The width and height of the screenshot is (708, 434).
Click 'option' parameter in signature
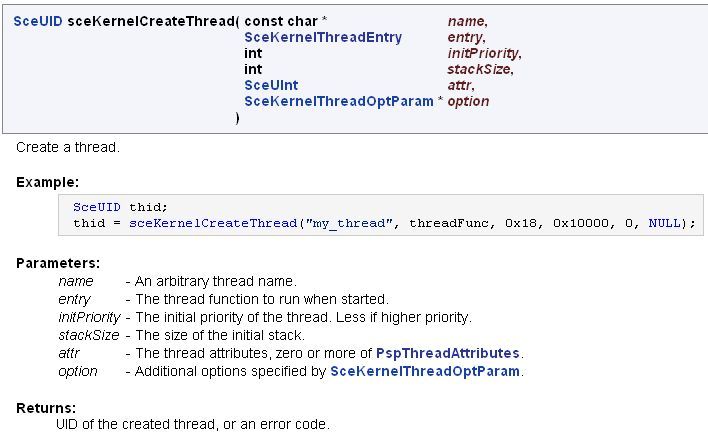click(468, 101)
